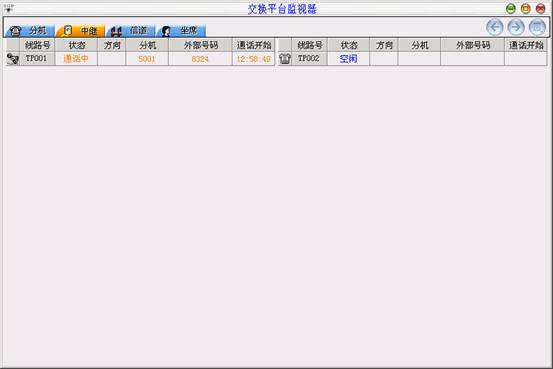Click left table's 外部号码 column header
553x369 pixels.
pos(200,45)
